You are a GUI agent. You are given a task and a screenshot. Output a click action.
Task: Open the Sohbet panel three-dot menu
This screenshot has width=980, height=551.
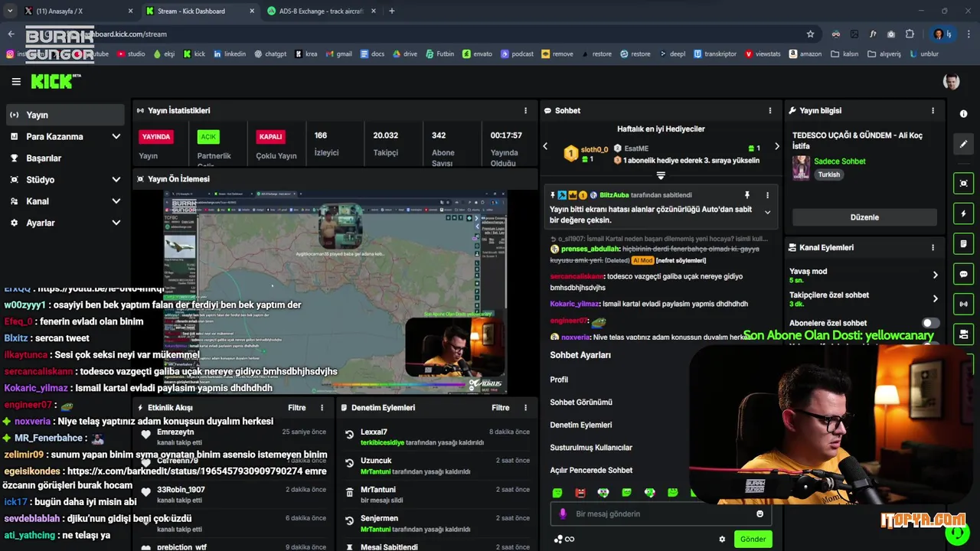(770, 111)
